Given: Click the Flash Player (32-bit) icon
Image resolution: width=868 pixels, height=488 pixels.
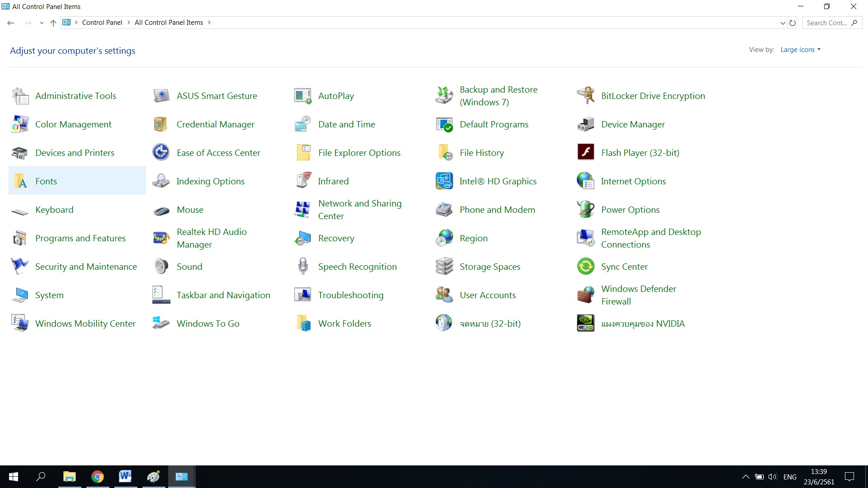Looking at the screenshot, I should (x=586, y=153).
